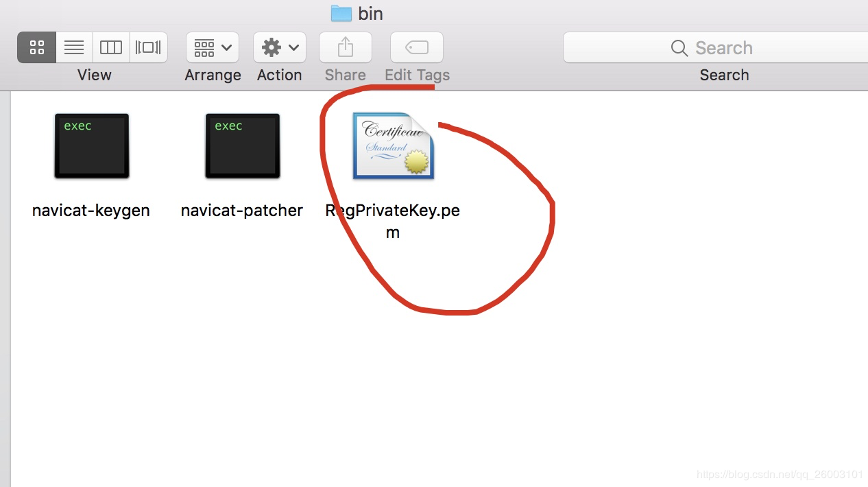Image resolution: width=868 pixels, height=487 pixels.
Task: Open the Arrange grouping dropdown
Action: 213,47
